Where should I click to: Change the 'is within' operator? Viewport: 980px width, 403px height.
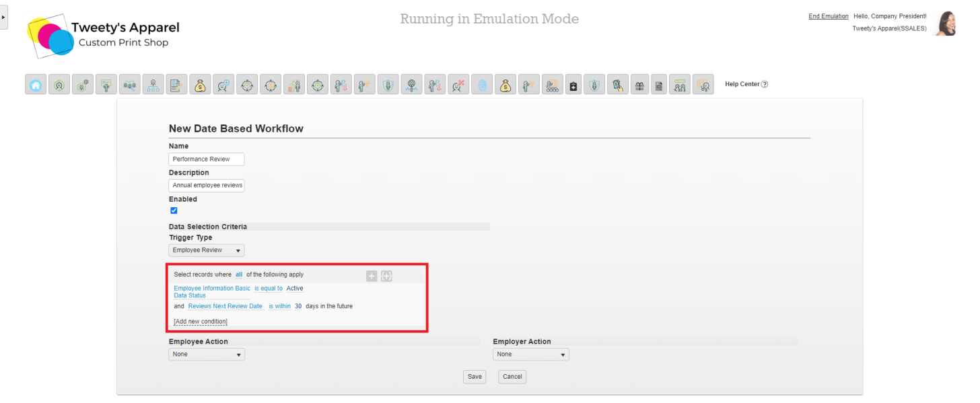280,306
